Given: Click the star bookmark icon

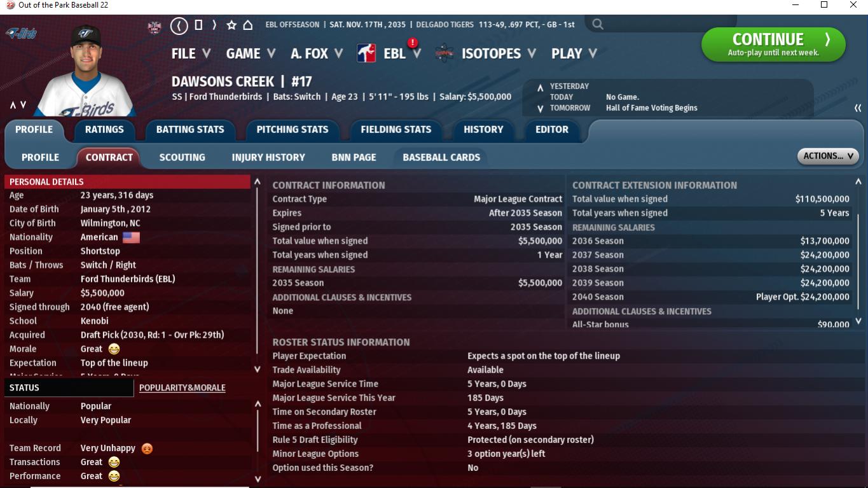Looking at the screenshot, I should tap(231, 25).
